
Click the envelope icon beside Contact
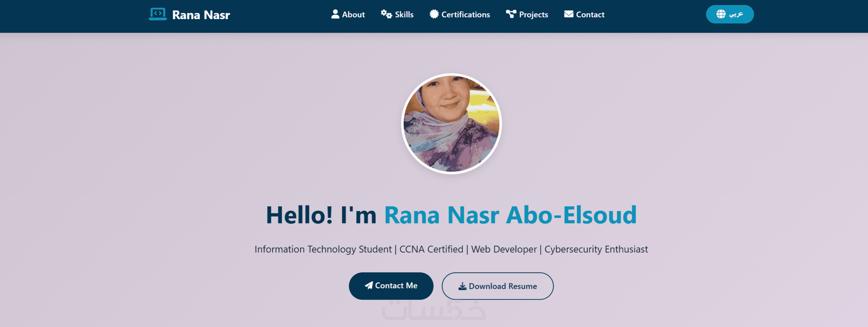click(x=569, y=14)
